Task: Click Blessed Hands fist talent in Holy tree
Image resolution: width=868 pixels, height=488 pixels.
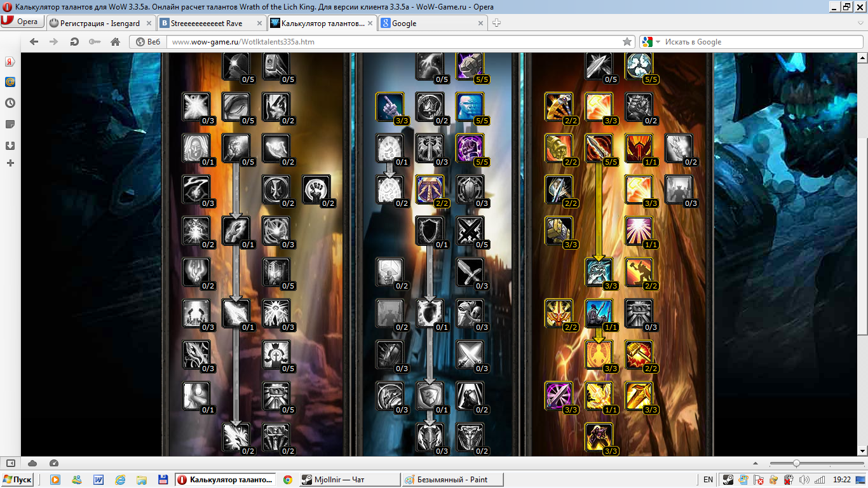Action: tap(316, 189)
